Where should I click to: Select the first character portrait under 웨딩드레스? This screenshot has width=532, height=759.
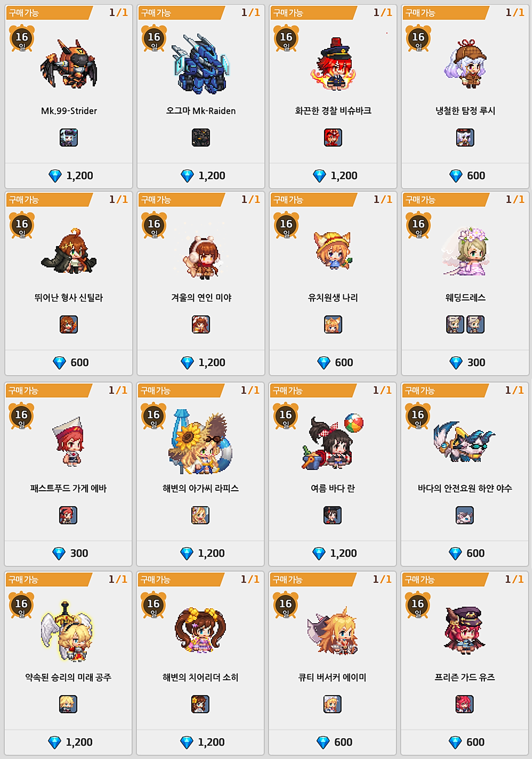click(455, 324)
